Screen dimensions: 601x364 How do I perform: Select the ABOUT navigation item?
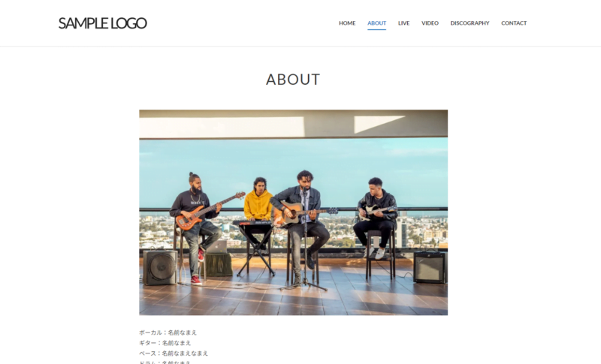click(x=377, y=23)
